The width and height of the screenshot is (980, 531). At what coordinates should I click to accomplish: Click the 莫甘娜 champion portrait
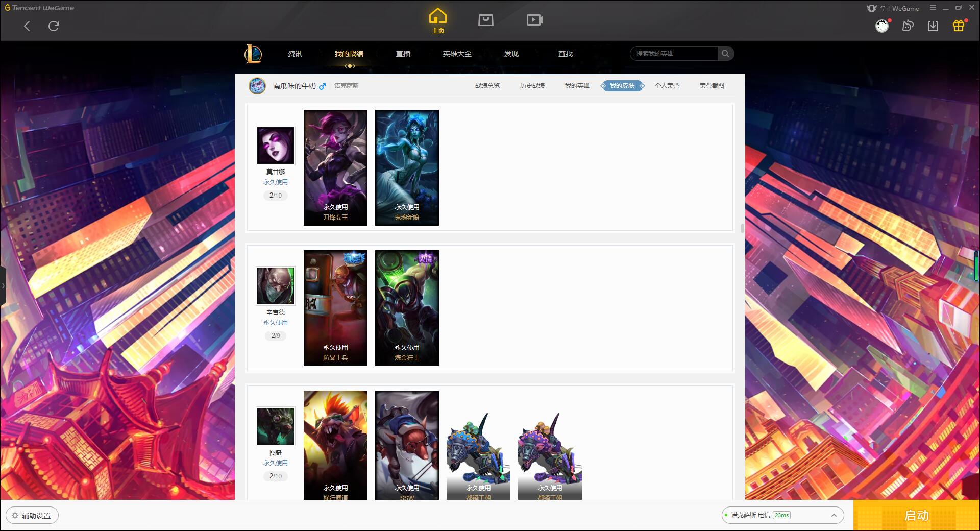(x=276, y=146)
